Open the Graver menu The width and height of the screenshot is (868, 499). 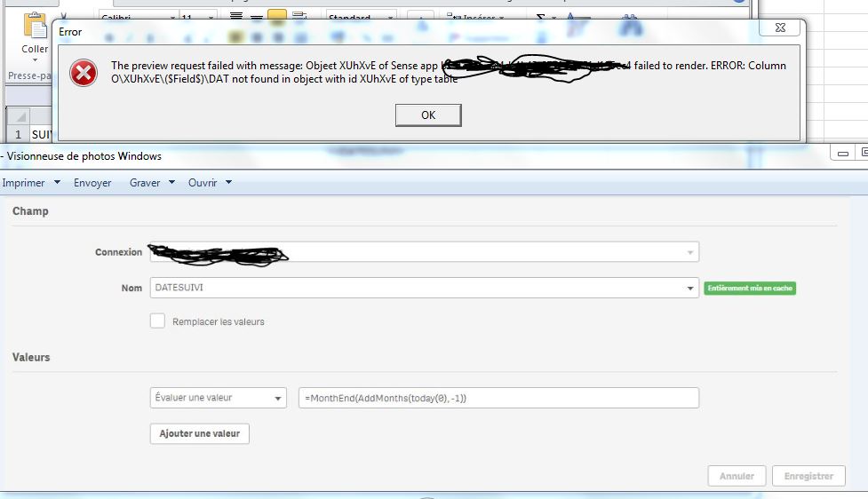click(x=145, y=183)
